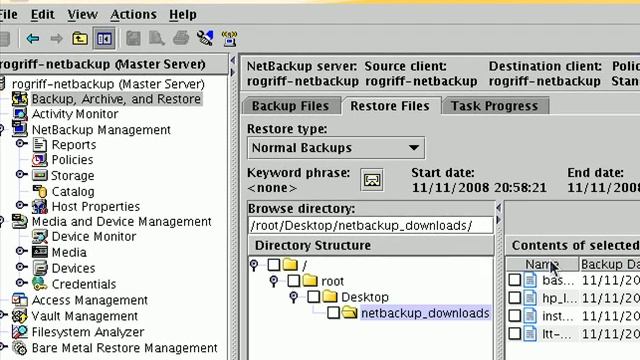Select netbackup_downloads folder in Directory Structure
The width and height of the screenshot is (640, 360).
pos(426,313)
